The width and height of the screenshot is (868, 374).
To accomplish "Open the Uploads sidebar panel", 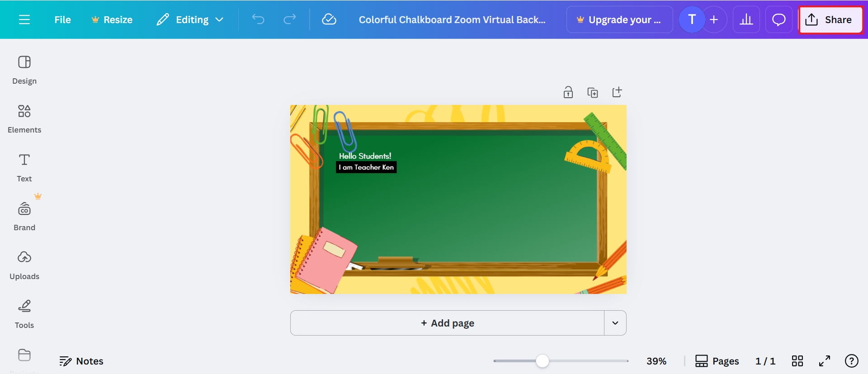I will pyautogui.click(x=24, y=265).
